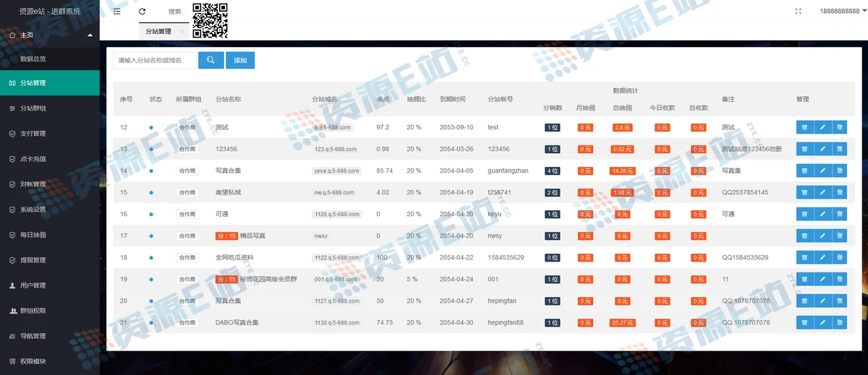
Task: Click pencil edit icon for DABO写真合集 row
Action: (822, 322)
